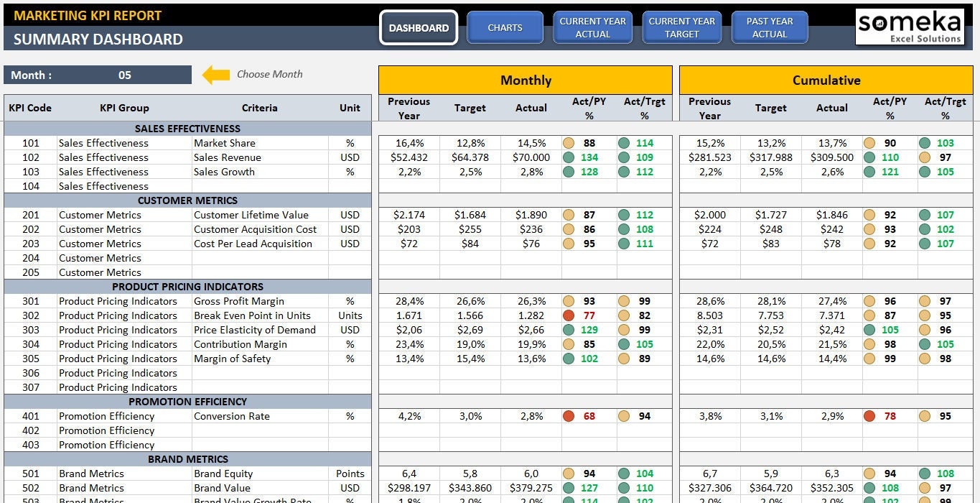The width and height of the screenshot is (980, 503).
Task: Expand the PROMOTION EFFICIENCY section header
Action: (188, 401)
